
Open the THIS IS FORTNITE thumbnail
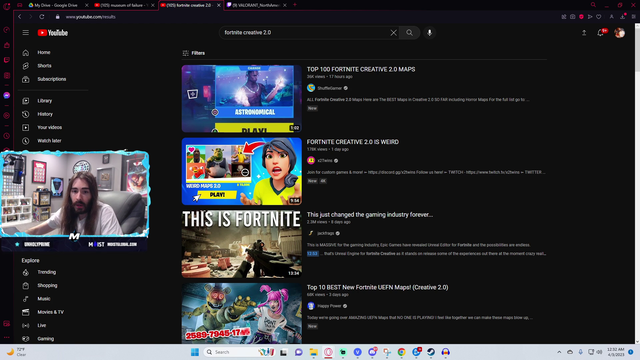pos(242,244)
